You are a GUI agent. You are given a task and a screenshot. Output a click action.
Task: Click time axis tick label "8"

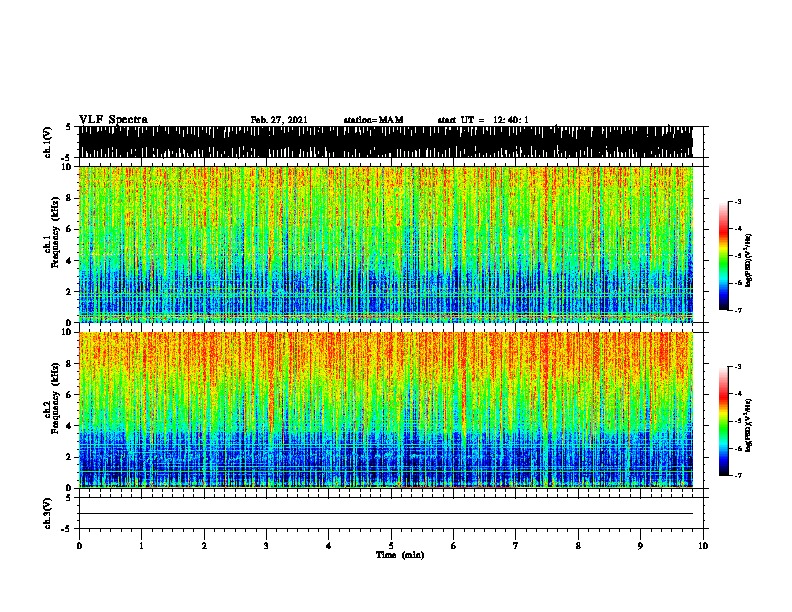pyautogui.click(x=578, y=546)
